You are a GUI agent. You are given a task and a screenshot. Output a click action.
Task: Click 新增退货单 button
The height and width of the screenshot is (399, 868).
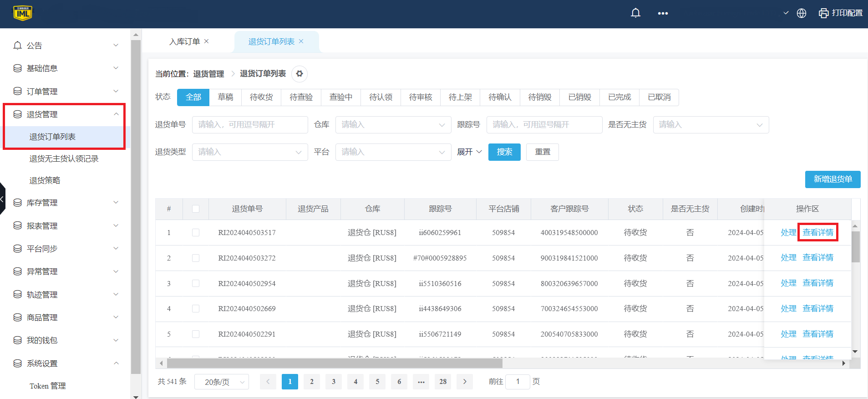[832, 179]
